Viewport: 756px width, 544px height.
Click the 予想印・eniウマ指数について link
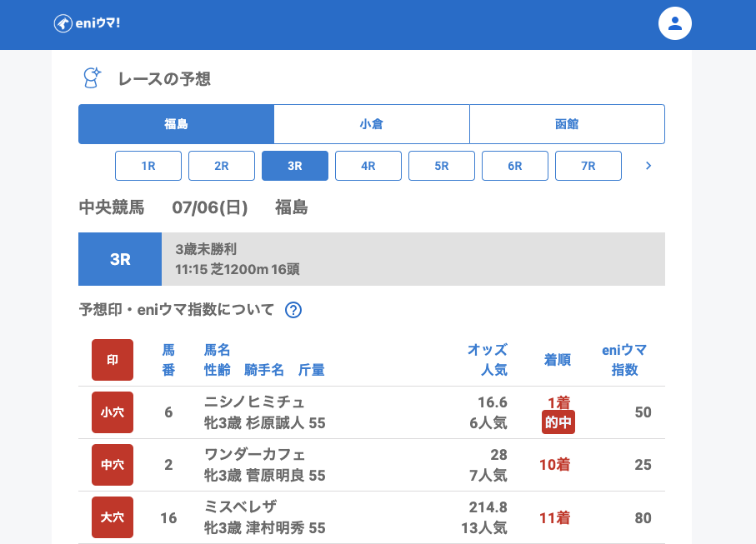(x=177, y=310)
